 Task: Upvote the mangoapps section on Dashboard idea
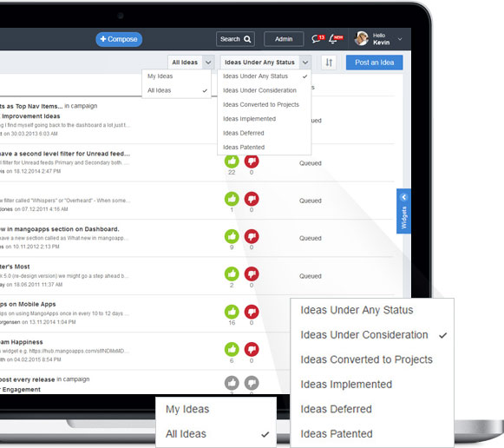pyautogui.click(x=232, y=236)
